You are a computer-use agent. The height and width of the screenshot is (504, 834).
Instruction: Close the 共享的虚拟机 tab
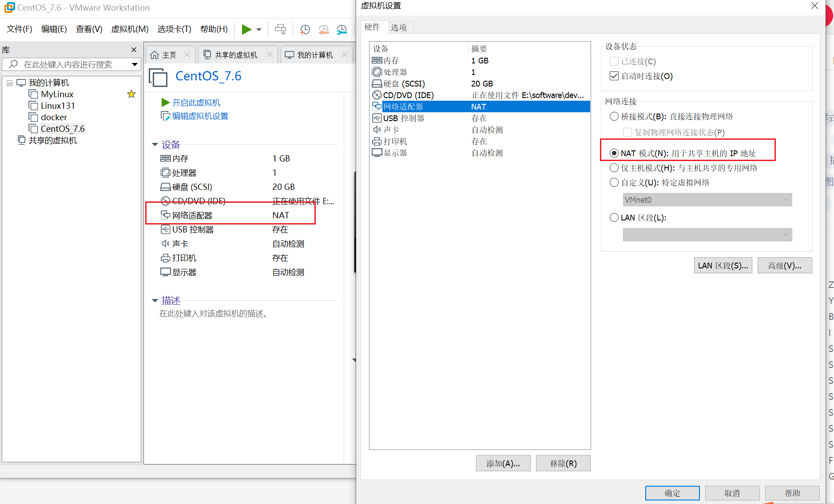(x=270, y=55)
